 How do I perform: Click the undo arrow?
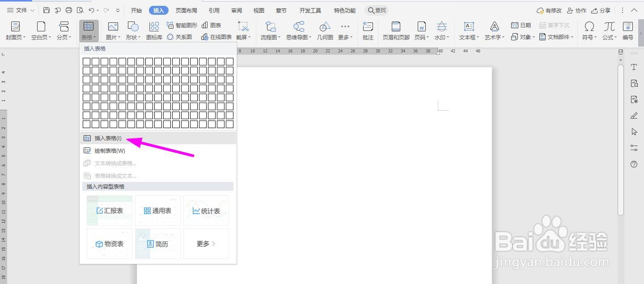click(91, 10)
